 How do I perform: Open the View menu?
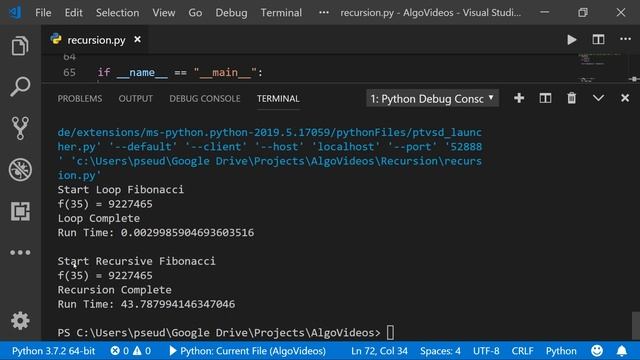(164, 13)
